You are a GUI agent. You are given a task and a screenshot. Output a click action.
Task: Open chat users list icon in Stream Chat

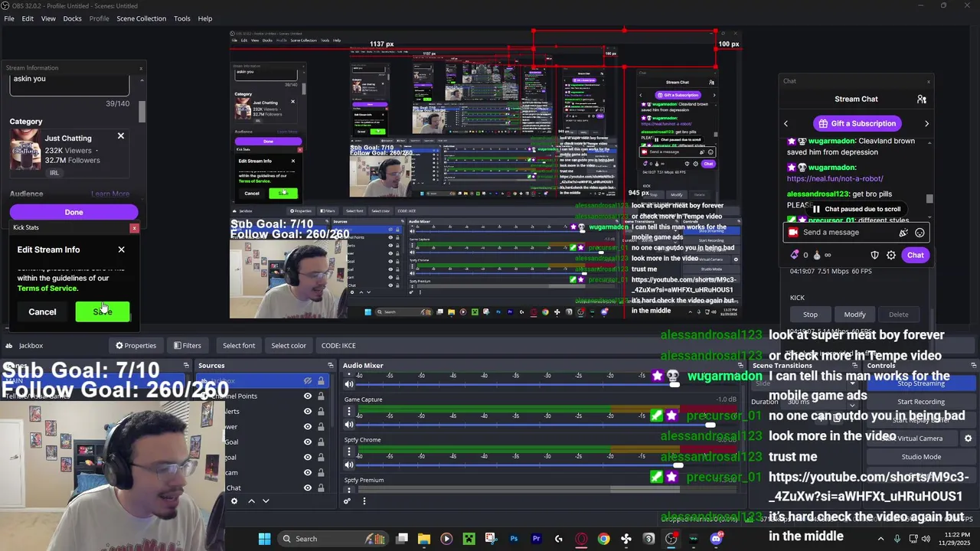pyautogui.click(x=922, y=99)
